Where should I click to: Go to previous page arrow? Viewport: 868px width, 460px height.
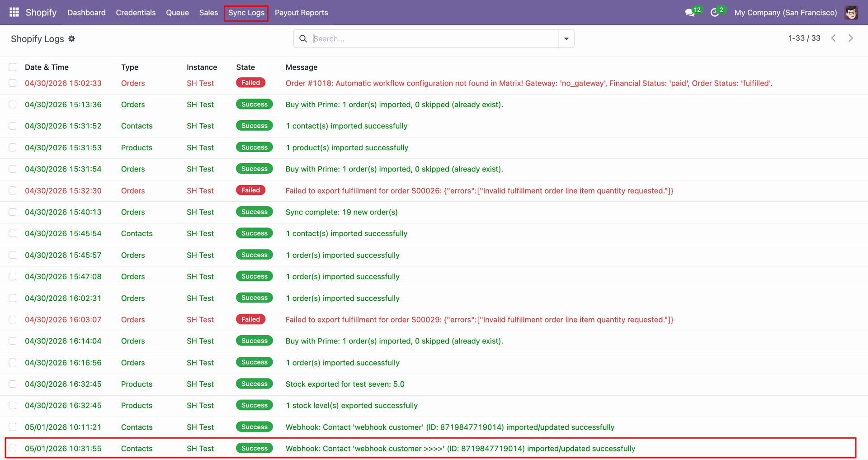coord(833,38)
